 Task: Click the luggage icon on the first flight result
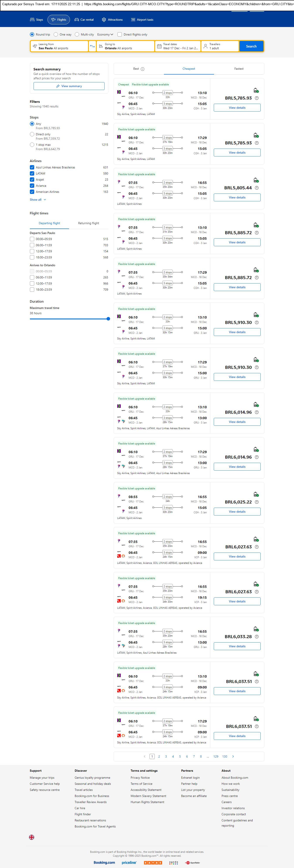[256, 90]
